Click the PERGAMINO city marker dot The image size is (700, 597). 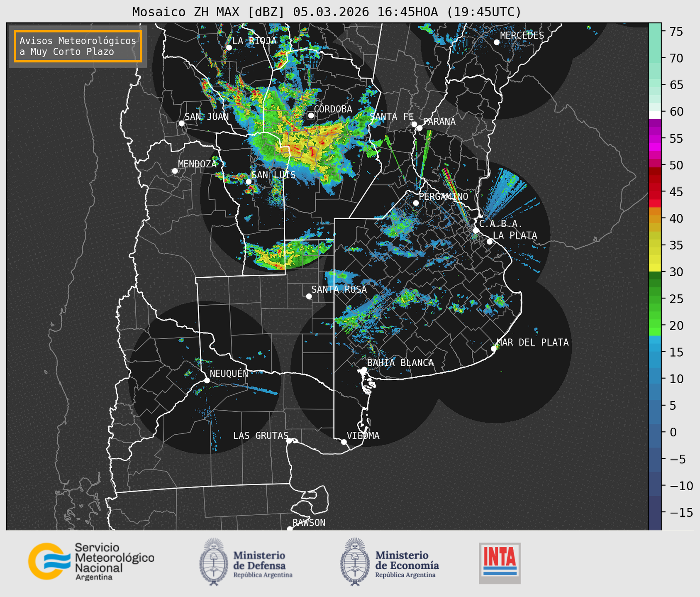(416, 203)
